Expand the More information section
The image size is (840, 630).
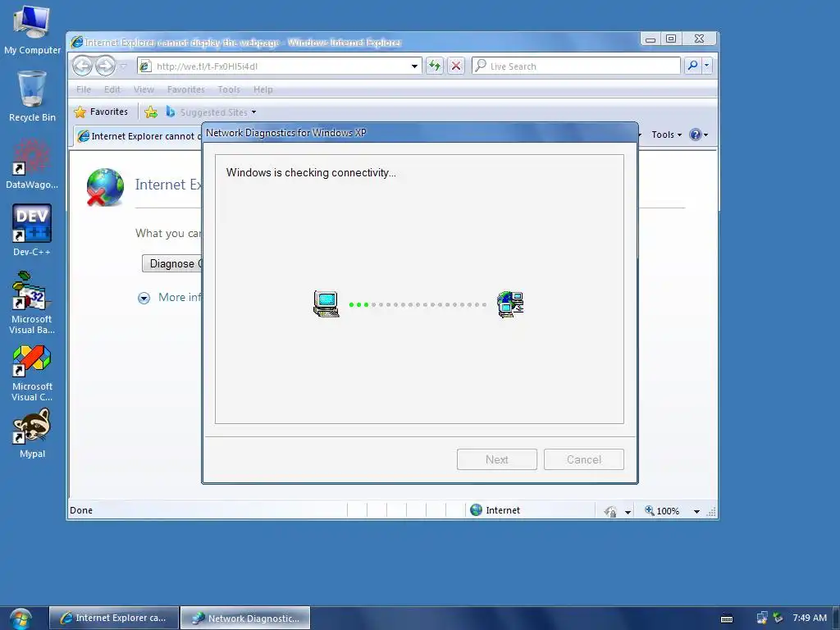(x=144, y=298)
